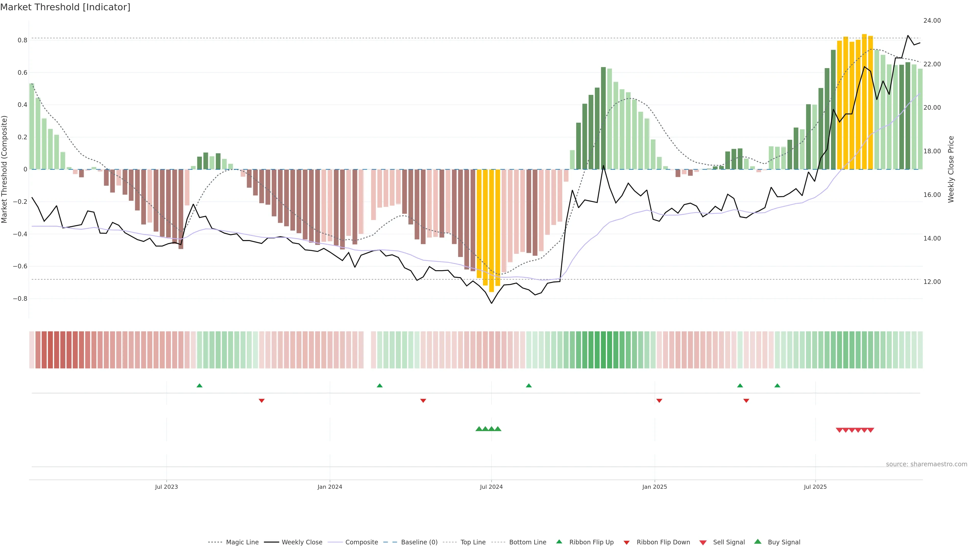980x551 pixels.
Task: Click the Buy Signal legend triangle icon
Action: pyautogui.click(x=757, y=542)
